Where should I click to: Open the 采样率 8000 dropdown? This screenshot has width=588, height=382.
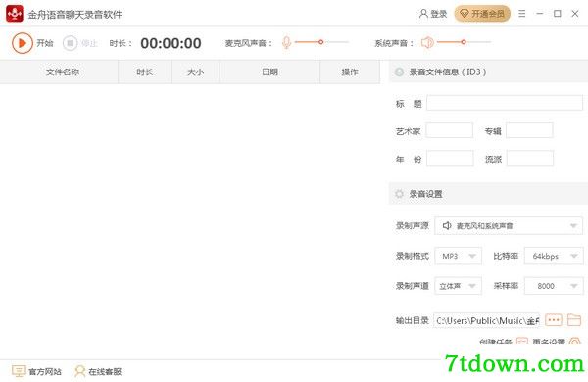click(x=554, y=286)
